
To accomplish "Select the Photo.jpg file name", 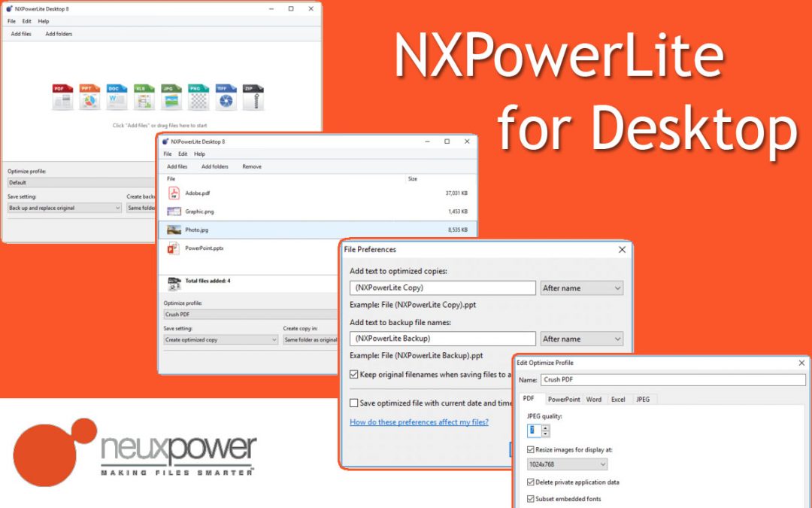I will (x=196, y=230).
